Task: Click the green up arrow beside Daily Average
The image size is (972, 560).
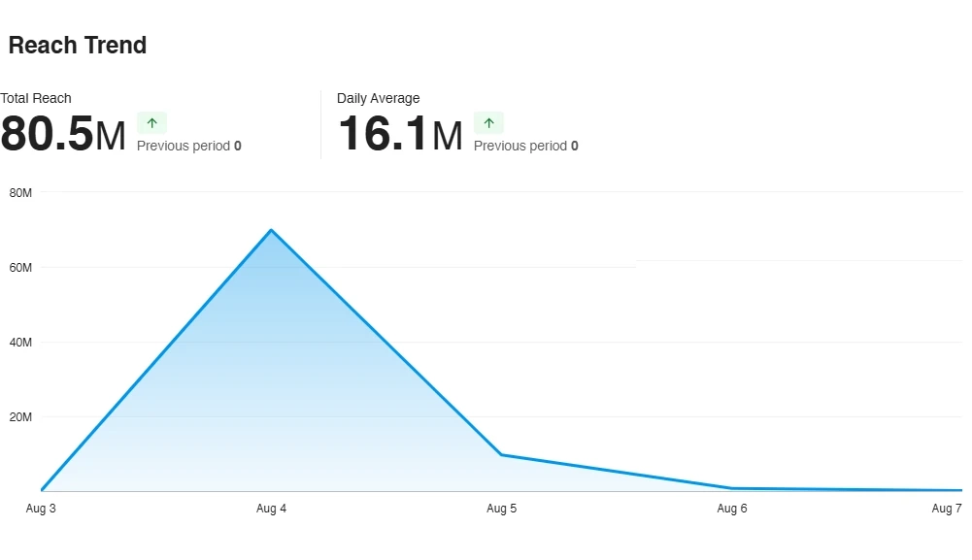Action: (488, 123)
